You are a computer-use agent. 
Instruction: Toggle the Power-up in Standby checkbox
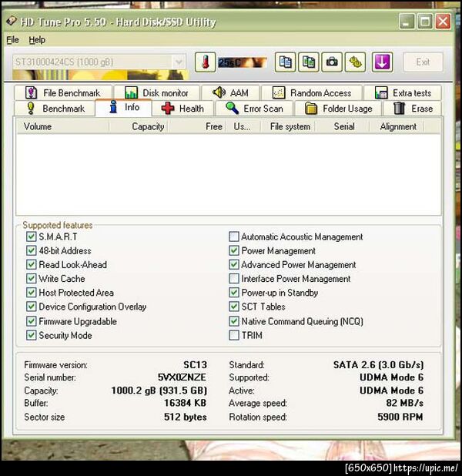coord(234,293)
